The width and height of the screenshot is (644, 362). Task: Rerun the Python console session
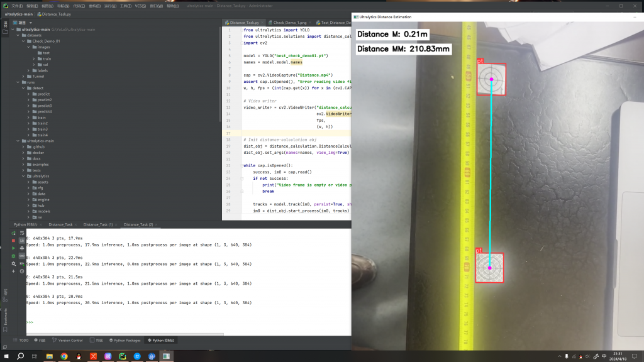[13, 233]
